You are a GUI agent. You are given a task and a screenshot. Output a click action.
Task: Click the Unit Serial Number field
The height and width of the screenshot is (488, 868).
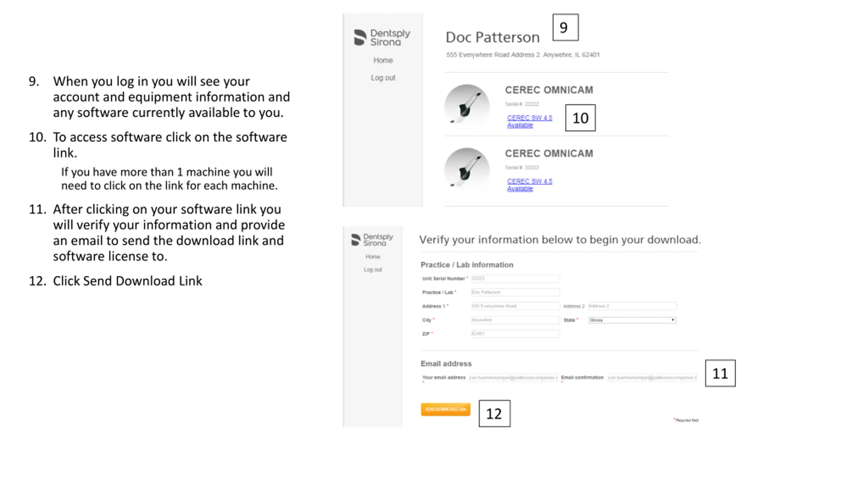point(515,279)
